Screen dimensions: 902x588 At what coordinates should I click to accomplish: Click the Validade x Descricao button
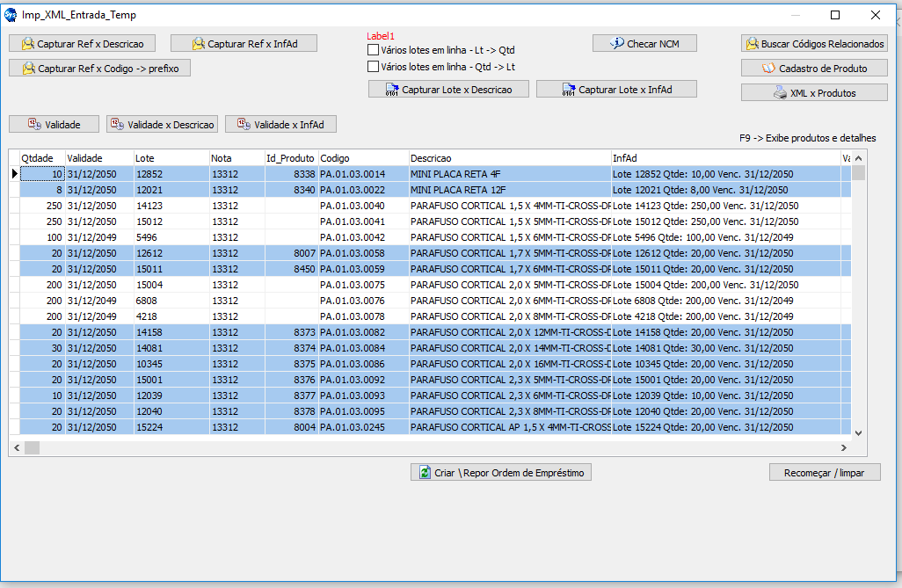click(x=162, y=125)
